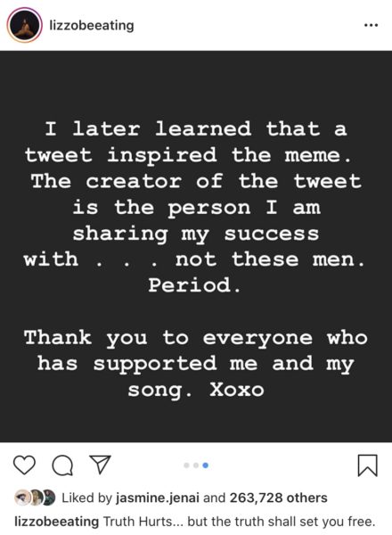Save post with the bookmark icon
This screenshot has width=392, height=535.
[x=367, y=465]
